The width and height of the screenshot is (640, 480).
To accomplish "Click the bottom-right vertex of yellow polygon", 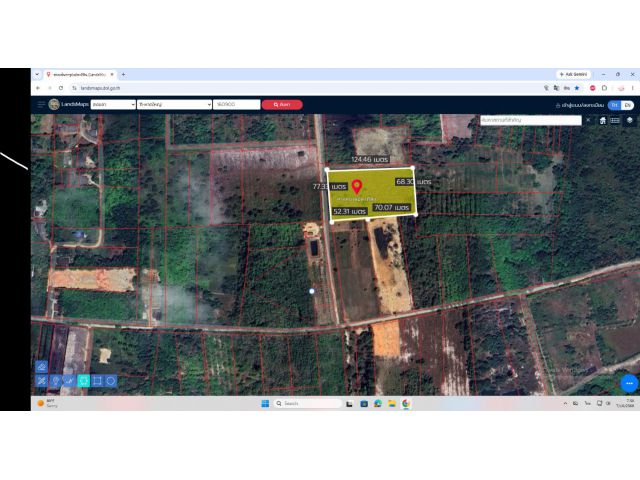I will pos(416,214).
